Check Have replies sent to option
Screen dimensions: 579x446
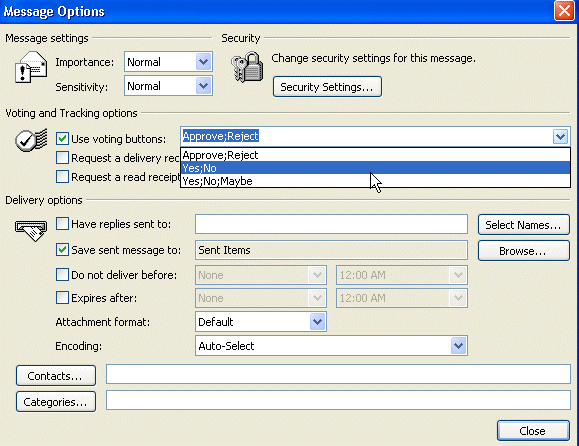(x=62, y=224)
